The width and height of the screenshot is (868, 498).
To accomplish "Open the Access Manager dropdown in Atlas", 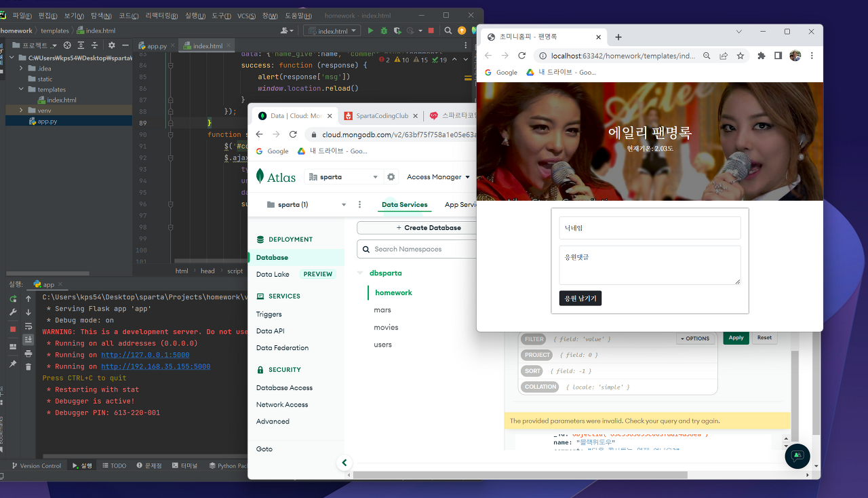I will point(439,177).
